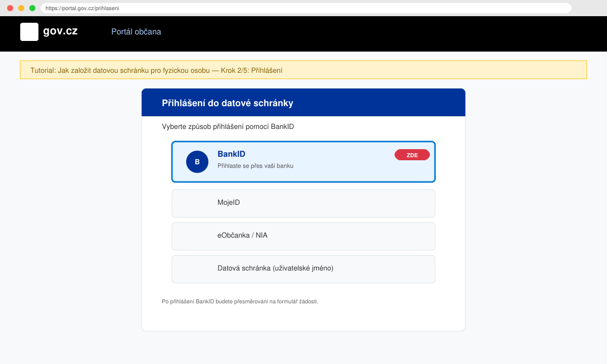Open the Portál občana header link

tap(136, 32)
